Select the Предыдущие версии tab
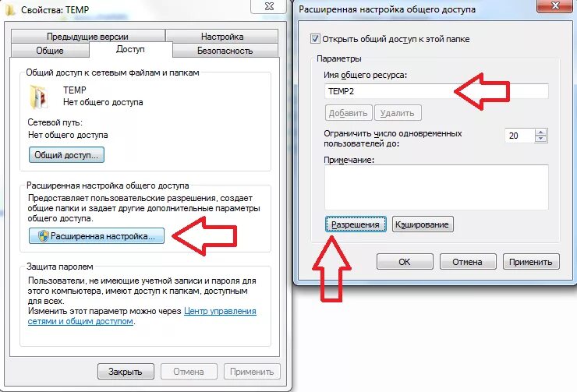Image resolution: width=577 pixels, height=392 pixels. pos(87,37)
